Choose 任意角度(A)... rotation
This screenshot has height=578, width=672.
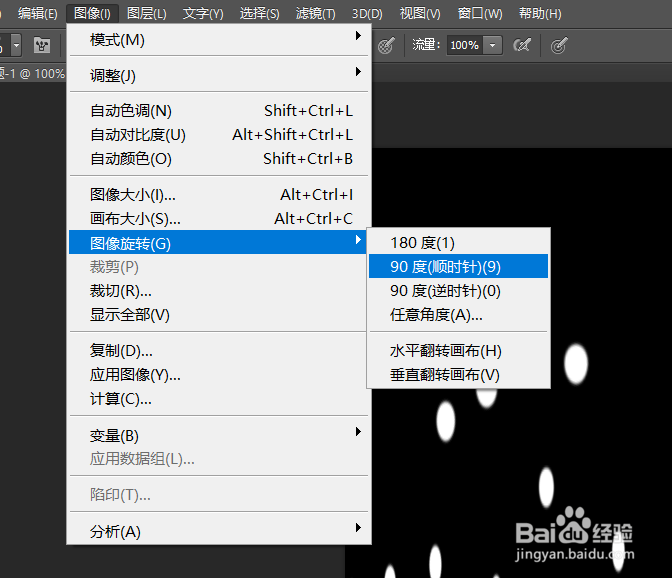click(459, 315)
